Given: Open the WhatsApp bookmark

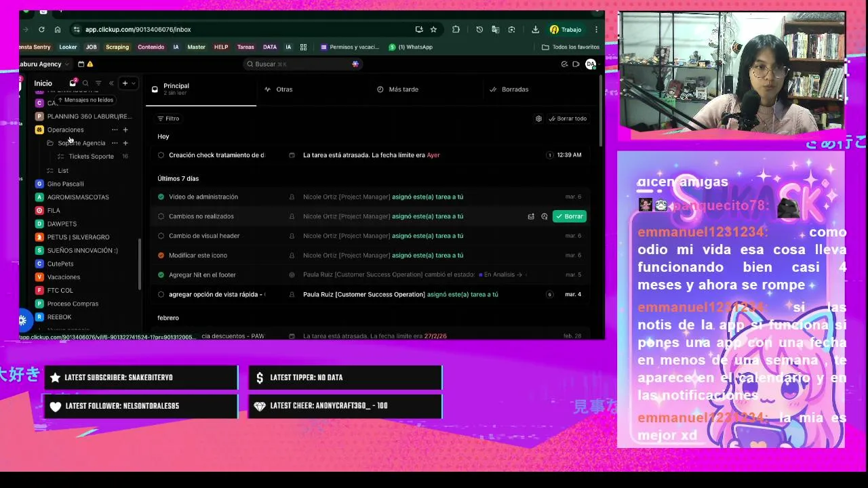Looking at the screenshot, I should coord(411,47).
